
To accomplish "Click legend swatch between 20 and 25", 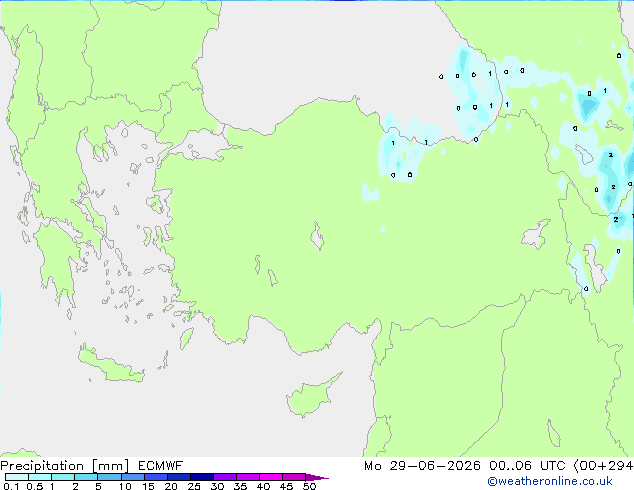I will coord(179,477).
